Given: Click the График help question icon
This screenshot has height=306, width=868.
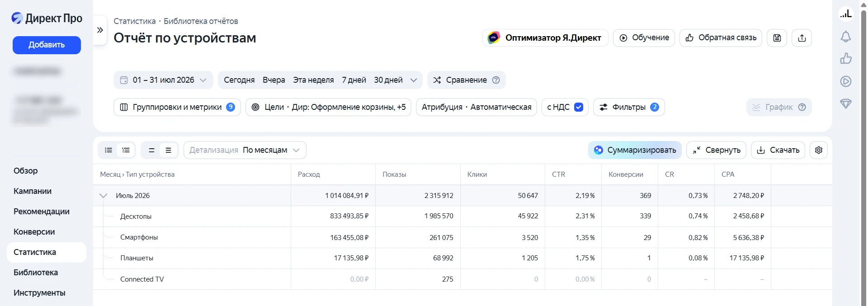Looking at the screenshot, I should (802, 107).
